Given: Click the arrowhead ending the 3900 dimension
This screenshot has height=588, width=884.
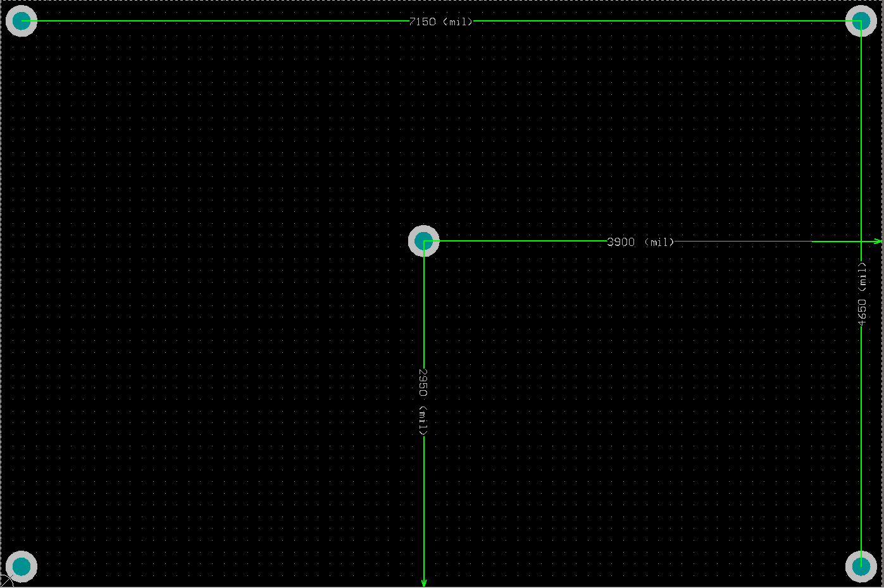Looking at the screenshot, I should (x=878, y=242).
